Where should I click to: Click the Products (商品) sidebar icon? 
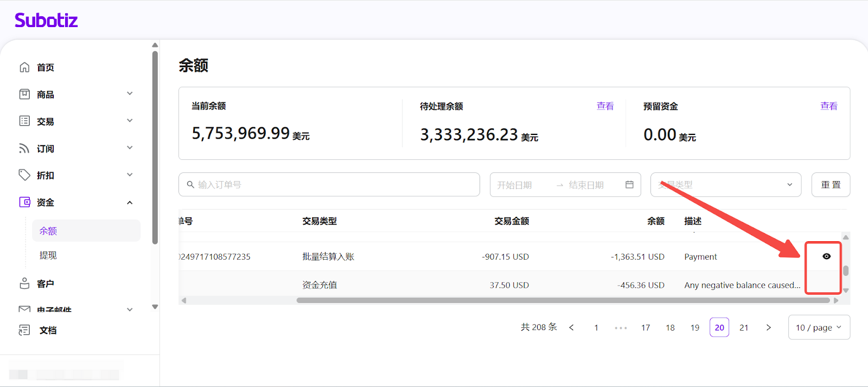click(24, 94)
